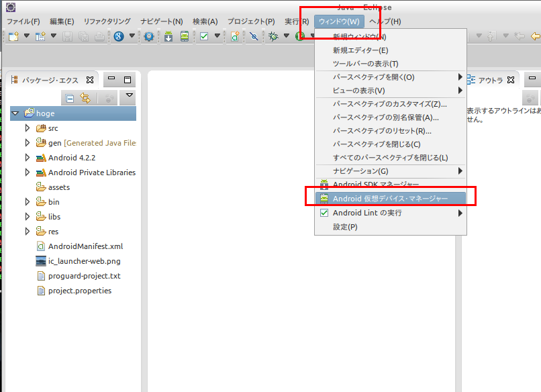The width and height of the screenshot is (541, 392).
Task: Expand the Android 4.2.2 library
Action: click(28, 157)
